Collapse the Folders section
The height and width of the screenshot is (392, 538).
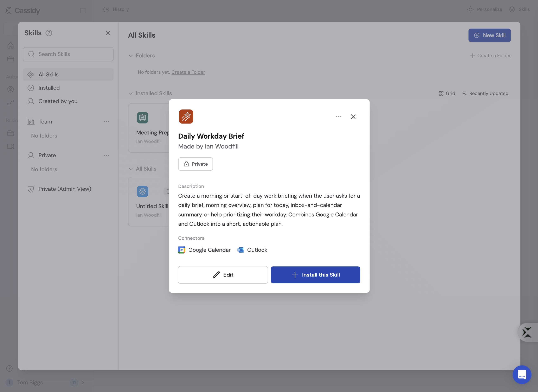click(131, 56)
